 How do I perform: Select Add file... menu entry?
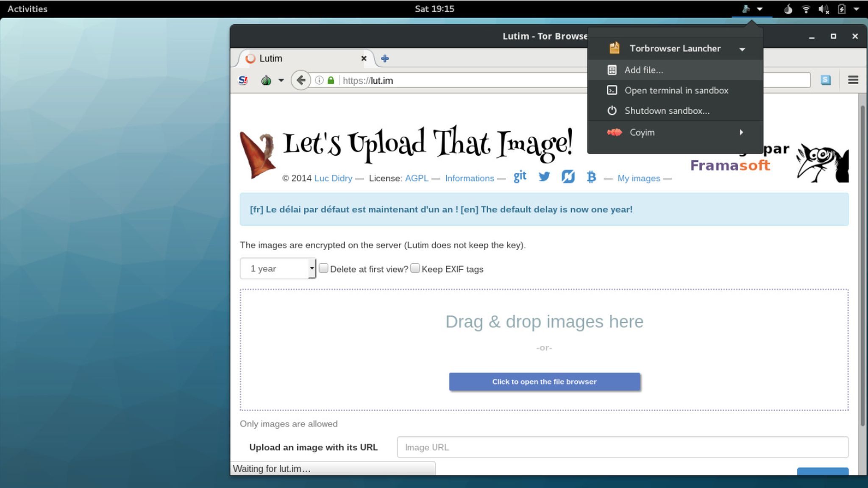point(643,70)
